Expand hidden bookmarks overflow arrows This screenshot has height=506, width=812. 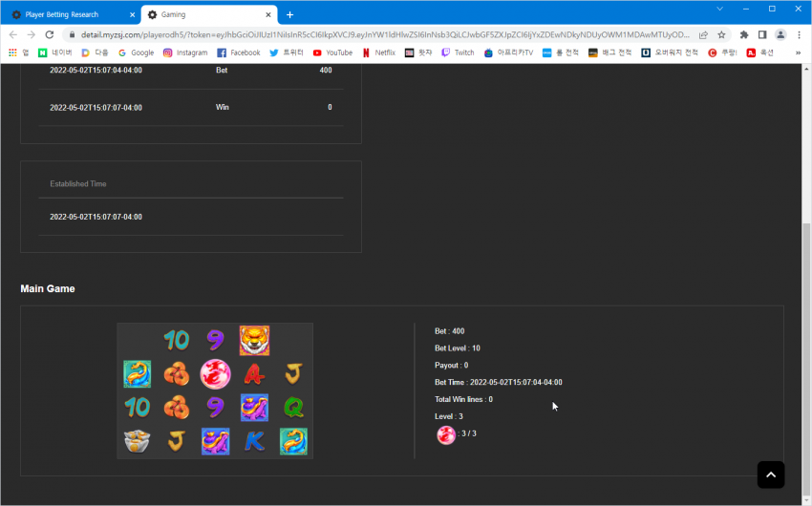point(798,53)
